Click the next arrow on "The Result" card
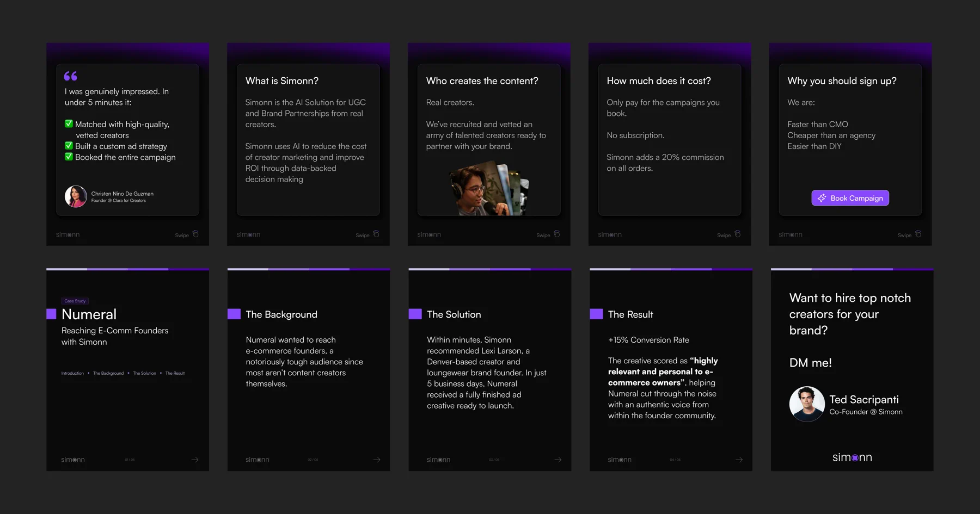Viewport: 980px width, 514px height. (x=739, y=460)
